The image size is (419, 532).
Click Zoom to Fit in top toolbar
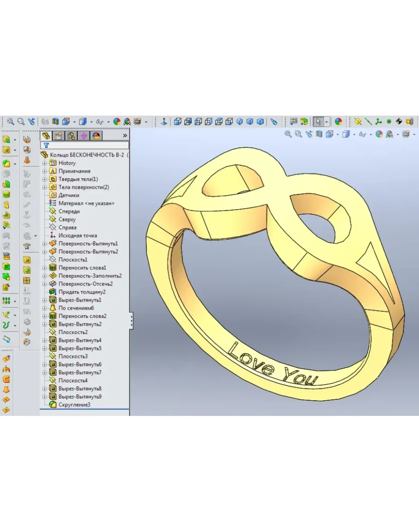pyautogui.click(x=10, y=122)
